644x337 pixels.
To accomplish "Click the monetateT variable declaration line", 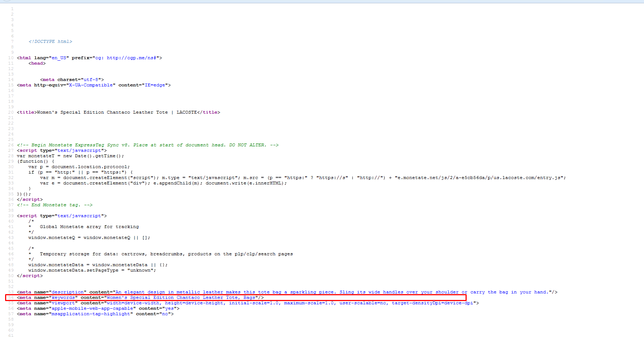I will click(70, 156).
